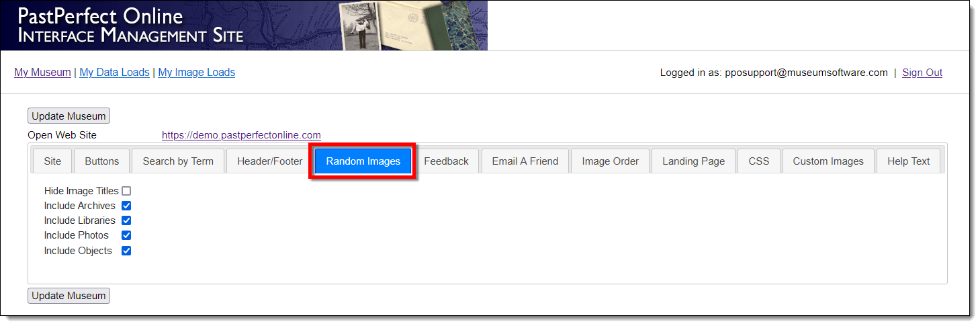Select the Search by Term tab

point(178,161)
